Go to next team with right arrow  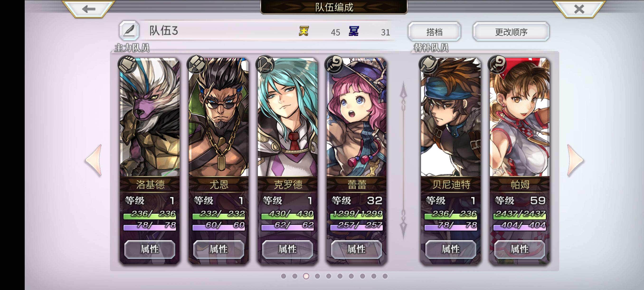(x=575, y=160)
